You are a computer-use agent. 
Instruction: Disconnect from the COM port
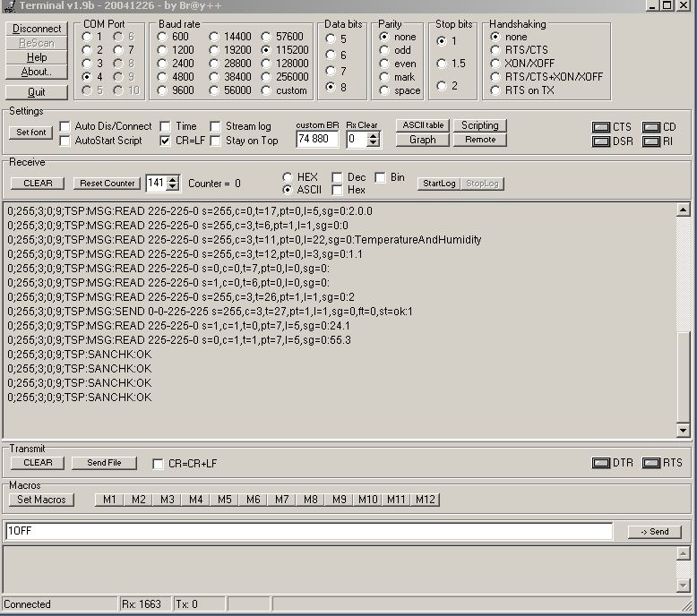pyautogui.click(x=37, y=29)
